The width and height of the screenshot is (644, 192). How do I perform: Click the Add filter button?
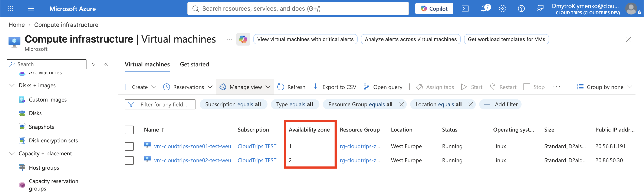point(500,104)
